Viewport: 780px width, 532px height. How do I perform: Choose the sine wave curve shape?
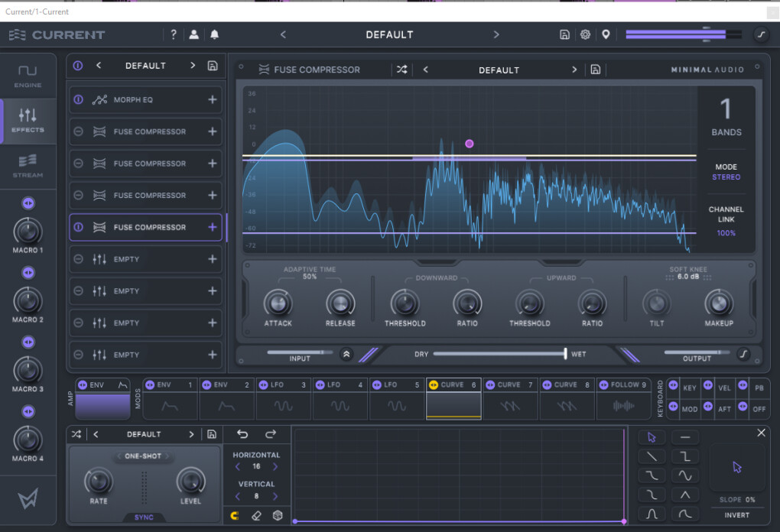pos(685,475)
